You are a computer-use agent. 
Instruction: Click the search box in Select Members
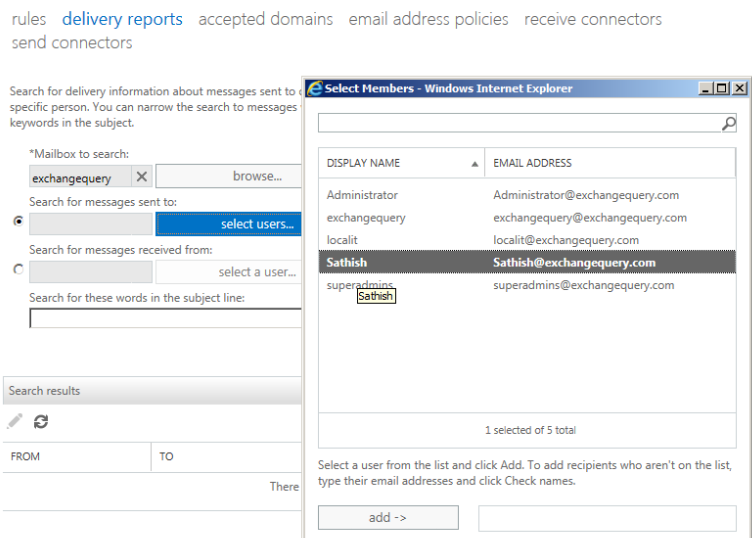(x=519, y=123)
